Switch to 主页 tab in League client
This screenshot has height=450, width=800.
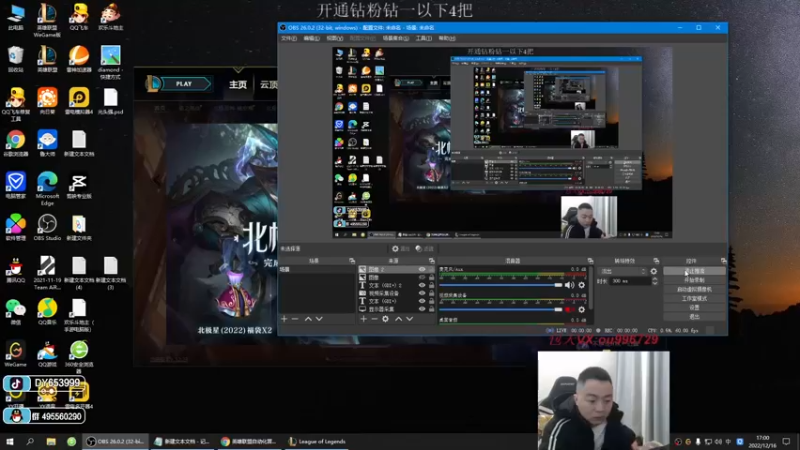click(x=238, y=84)
